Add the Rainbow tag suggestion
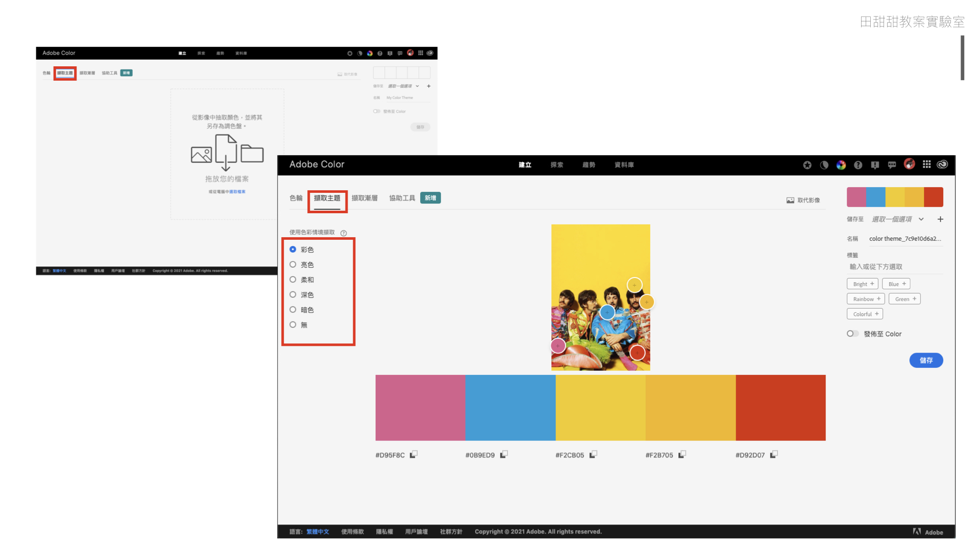 (866, 299)
